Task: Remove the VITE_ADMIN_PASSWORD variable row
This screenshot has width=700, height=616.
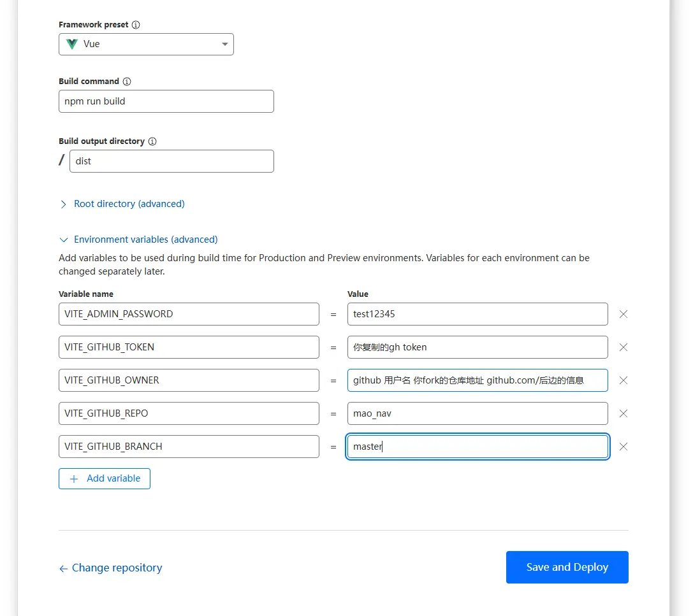Action: point(623,314)
